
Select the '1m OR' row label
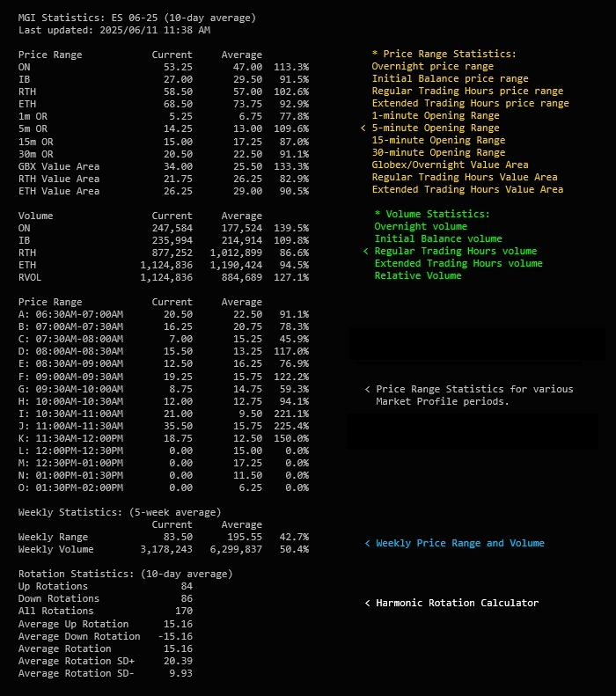tap(33, 116)
